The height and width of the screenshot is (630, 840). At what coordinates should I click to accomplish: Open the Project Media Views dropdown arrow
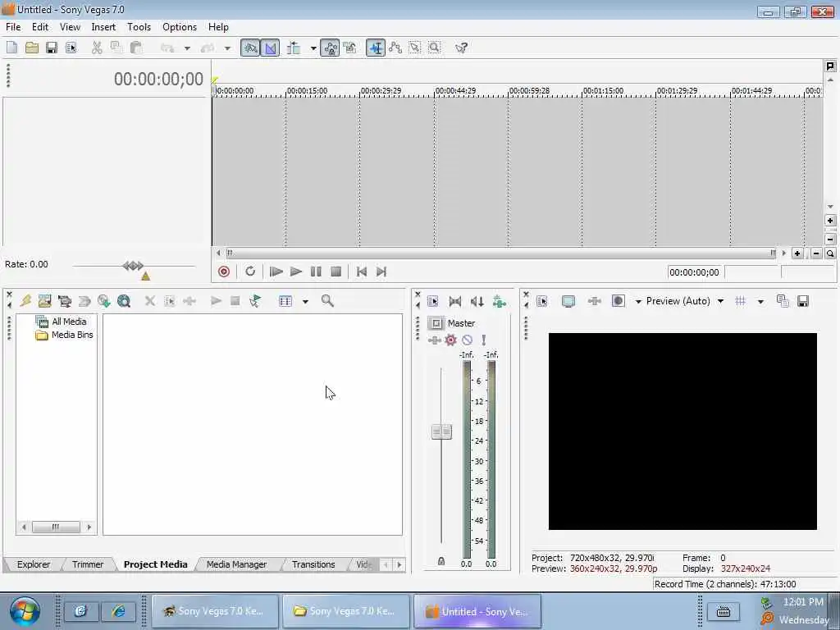tap(305, 302)
